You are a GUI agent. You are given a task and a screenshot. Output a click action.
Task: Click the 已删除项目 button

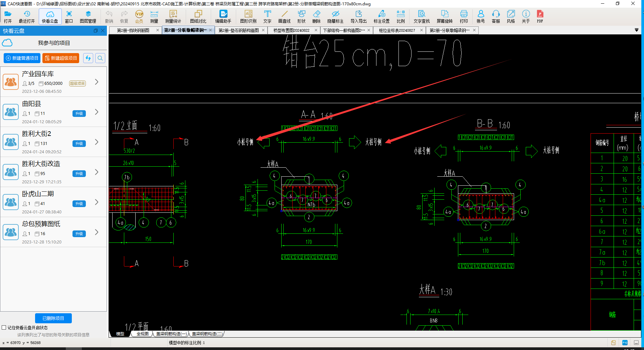click(x=53, y=318)
